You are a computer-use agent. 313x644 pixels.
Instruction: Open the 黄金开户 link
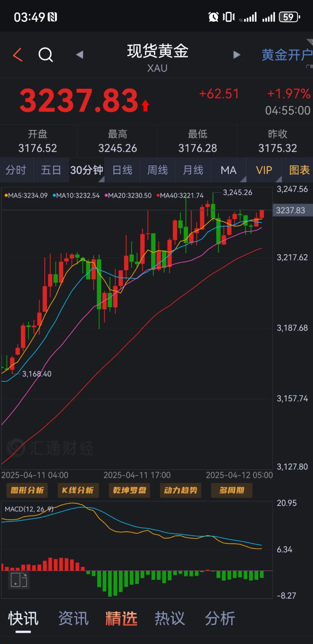click(287, 55)
